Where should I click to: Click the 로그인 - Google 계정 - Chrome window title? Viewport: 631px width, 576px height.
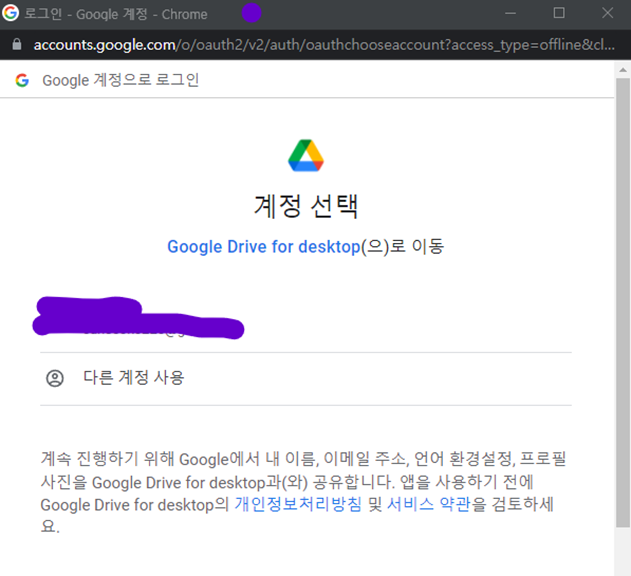coord(116,14)
